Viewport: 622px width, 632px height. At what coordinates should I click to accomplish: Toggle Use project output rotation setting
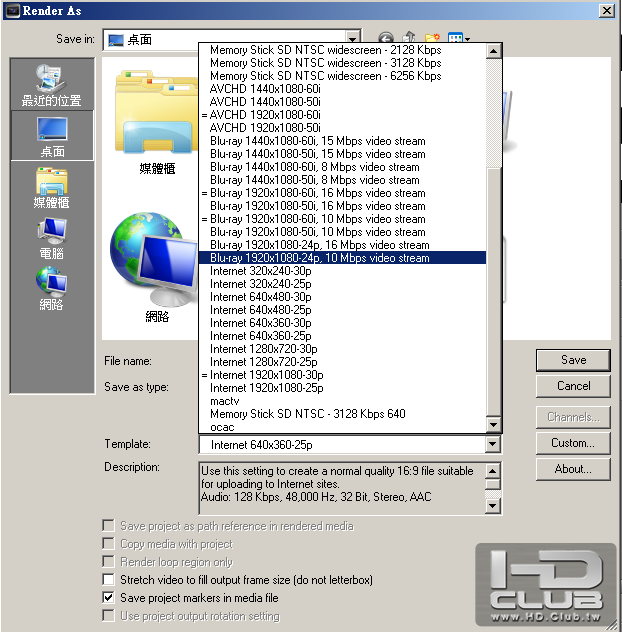coord(108,615)
